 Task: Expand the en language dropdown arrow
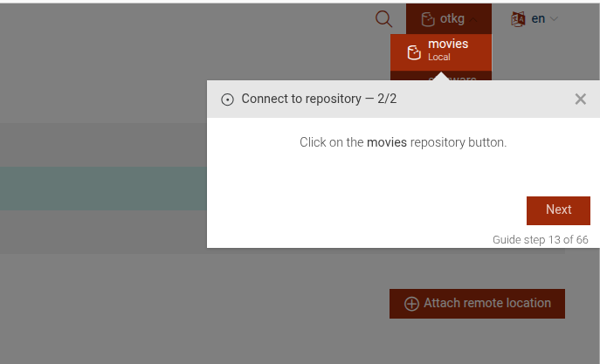[x=554, y=18]
